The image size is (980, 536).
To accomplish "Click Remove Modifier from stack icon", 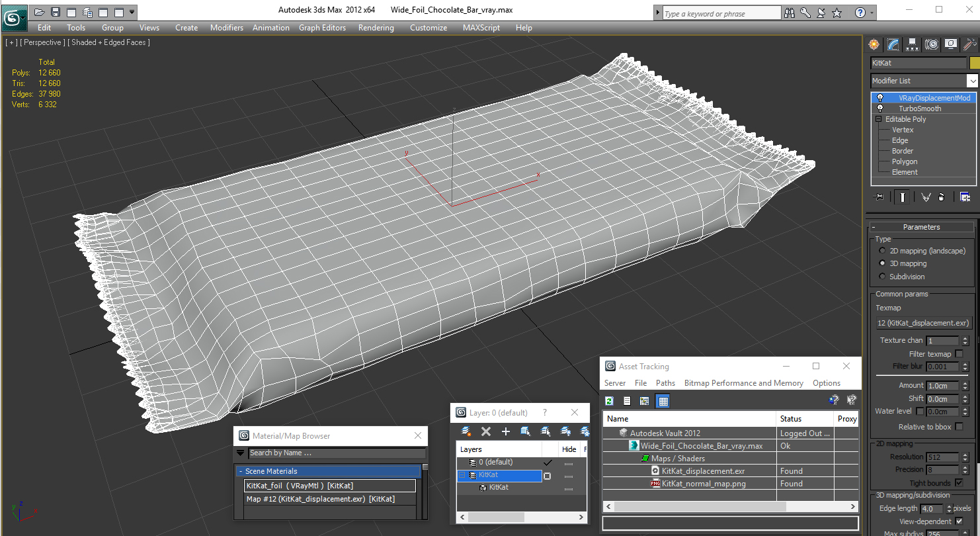I will (x=942, y=197).
